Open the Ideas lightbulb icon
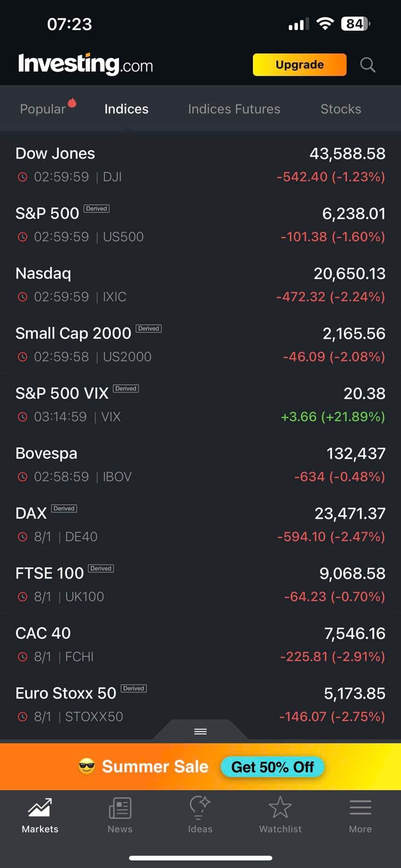The height and width of the screenshot is (868, 401). click(x=200, y=808)
